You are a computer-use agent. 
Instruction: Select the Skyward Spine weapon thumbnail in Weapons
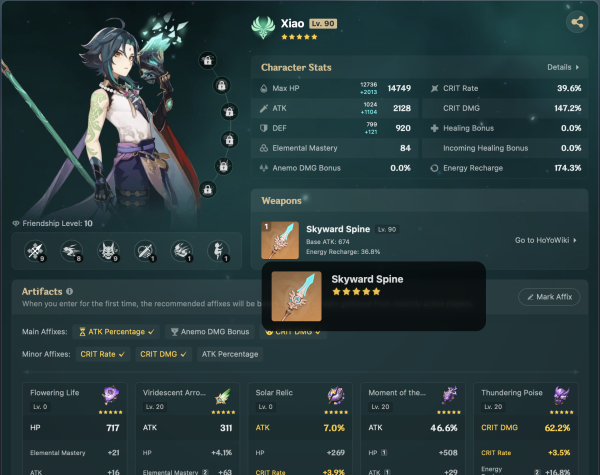point(280,240)
